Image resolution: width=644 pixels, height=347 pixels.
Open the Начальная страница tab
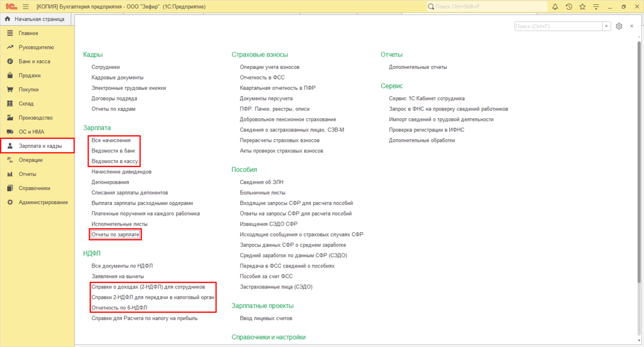pyautogui.click(x=35, y=19)
